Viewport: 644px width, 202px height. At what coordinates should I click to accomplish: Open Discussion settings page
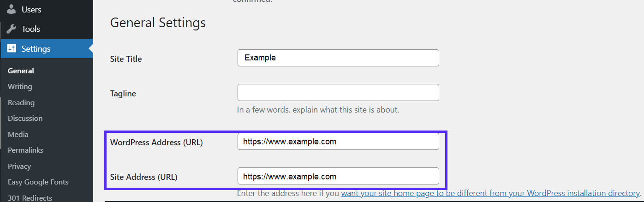tap(25, 119)
